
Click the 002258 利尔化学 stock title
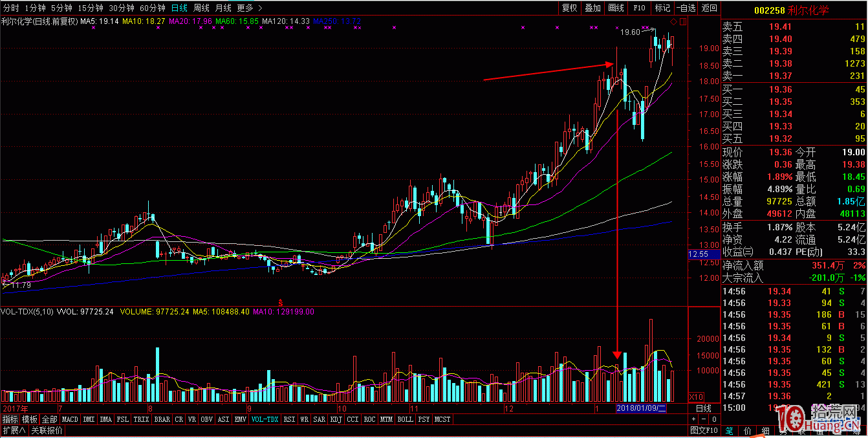791,10
